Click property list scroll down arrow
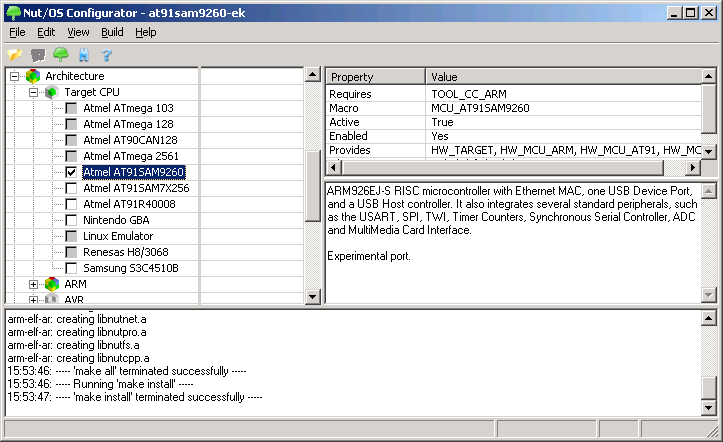This screenshot has height=442, width=723. (x=709, y=151)
